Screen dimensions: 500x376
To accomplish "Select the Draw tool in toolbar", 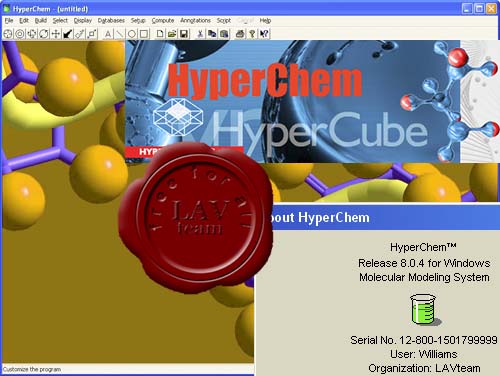I will [x=8, y=34].
